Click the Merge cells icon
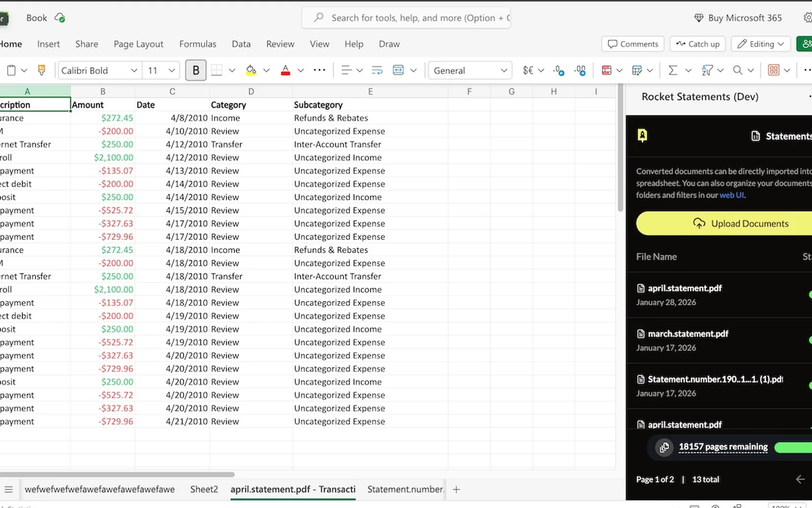Screen dimensions: 812x508 [x=398, y=70]
